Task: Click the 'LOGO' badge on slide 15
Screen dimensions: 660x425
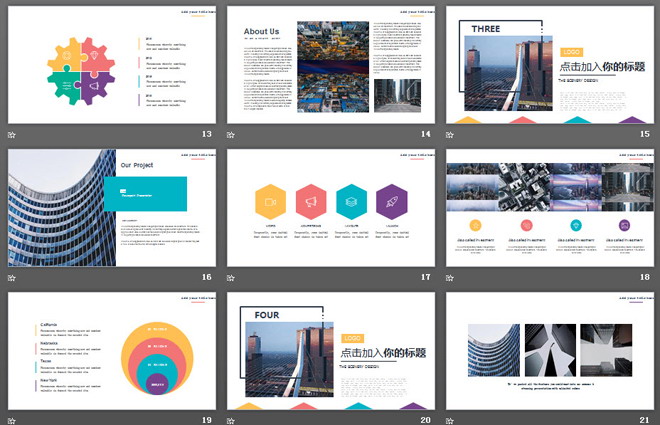Action: coord(571,52)
